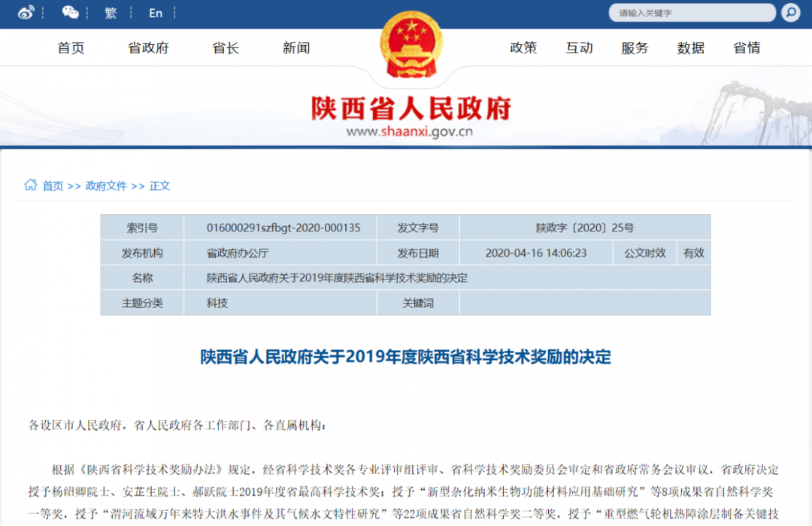Click the 陕西省人民政府 site title banner
The width and height of the screenshot is (812, 526).
[411, 109]
